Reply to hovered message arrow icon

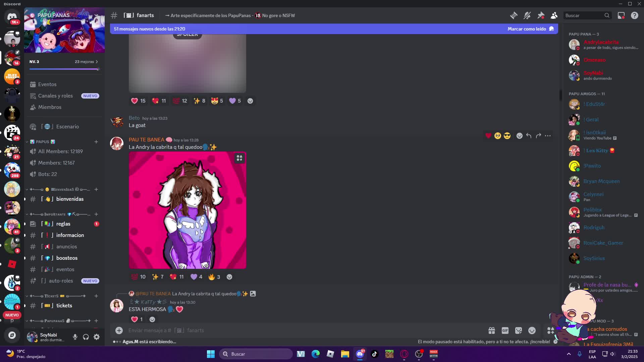point(529,136)
